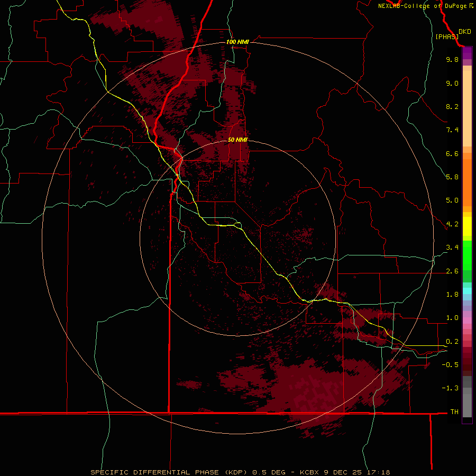
Task: Pick the purple top segment of the color bar
Action: pyautogui.click(x=467, y=53)
